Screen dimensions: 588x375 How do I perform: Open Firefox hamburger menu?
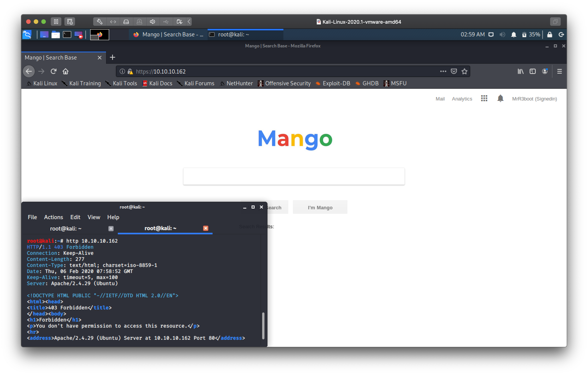coord(559,71)
